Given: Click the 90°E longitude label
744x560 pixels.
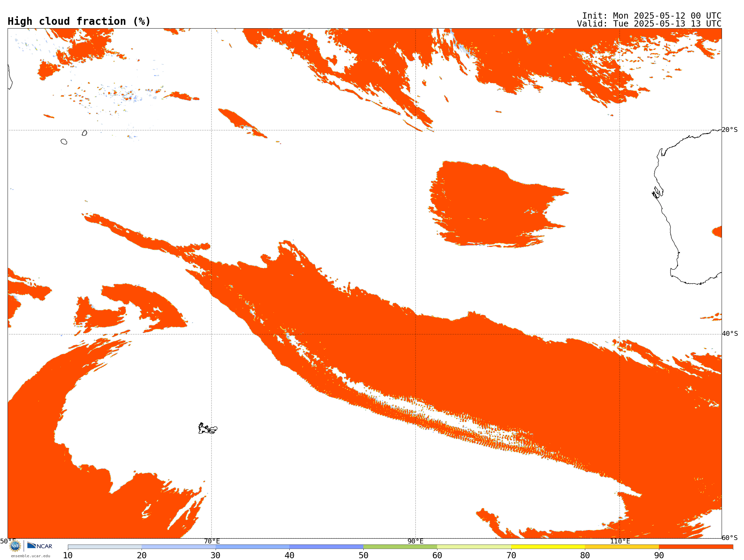Looking at the screenshot, I should 415,541.
